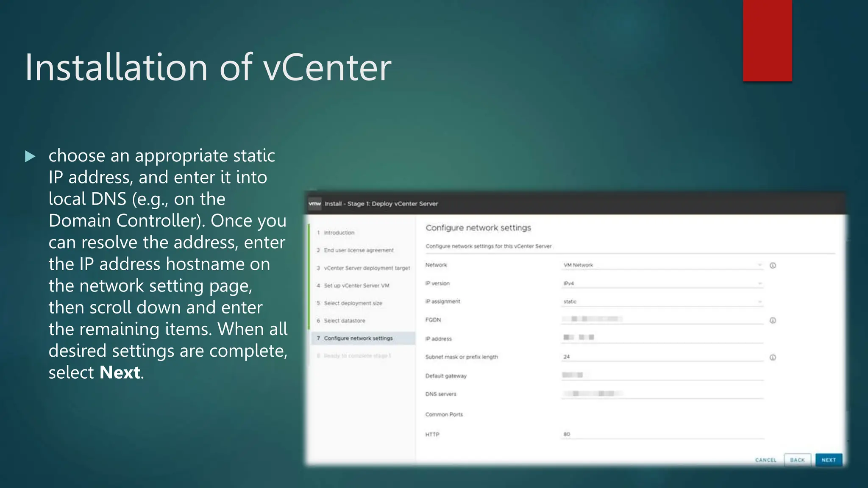Click the NEXT button
868x488 pixels.
tap(829, 460)
